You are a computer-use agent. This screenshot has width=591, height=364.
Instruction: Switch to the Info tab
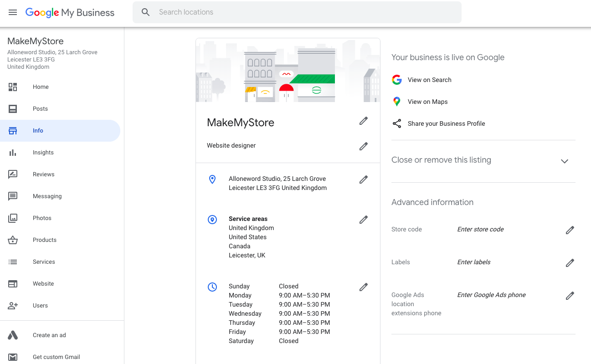38,130
